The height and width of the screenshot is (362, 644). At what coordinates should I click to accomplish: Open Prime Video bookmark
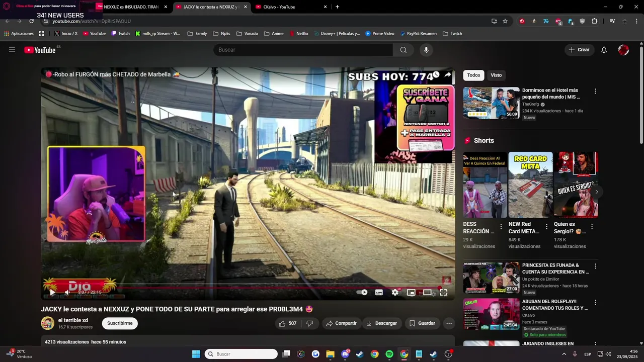(380, 34)
